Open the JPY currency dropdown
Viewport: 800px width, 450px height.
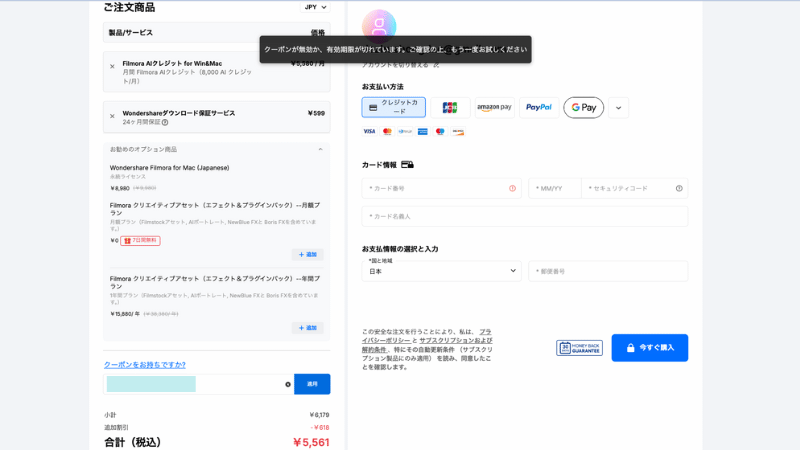(315, 7)
